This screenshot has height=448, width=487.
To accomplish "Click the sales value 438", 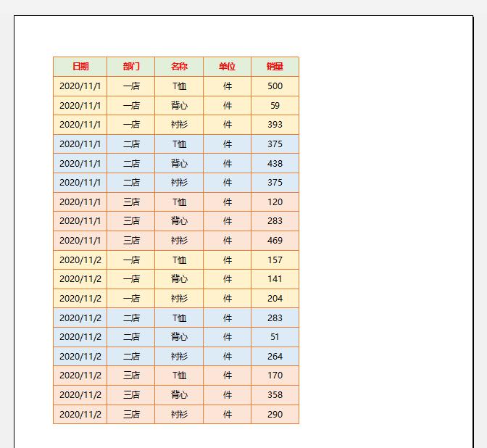I will coord(275,163).
